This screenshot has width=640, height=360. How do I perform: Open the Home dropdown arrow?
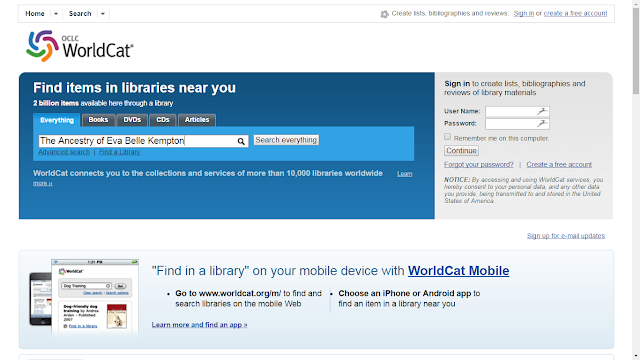(x=56, y=14)
